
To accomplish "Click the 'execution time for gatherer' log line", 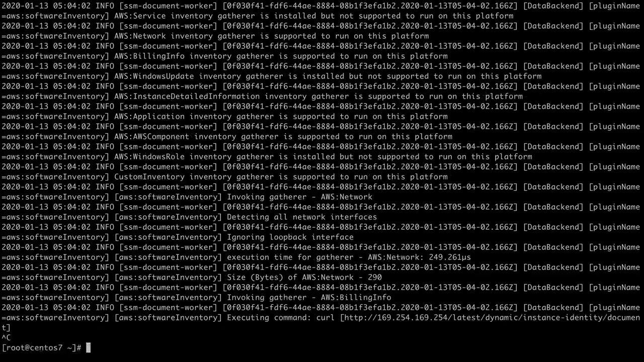I will click(x=349, y=257).
